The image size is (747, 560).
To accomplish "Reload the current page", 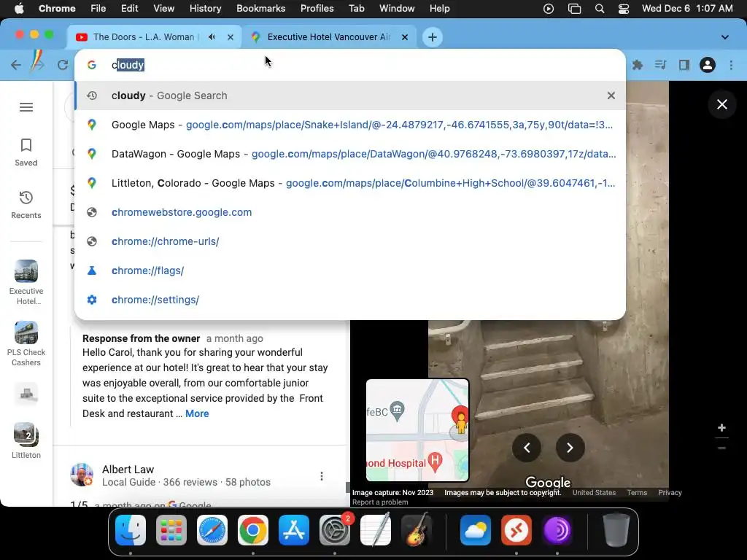I will coord(63,65).
